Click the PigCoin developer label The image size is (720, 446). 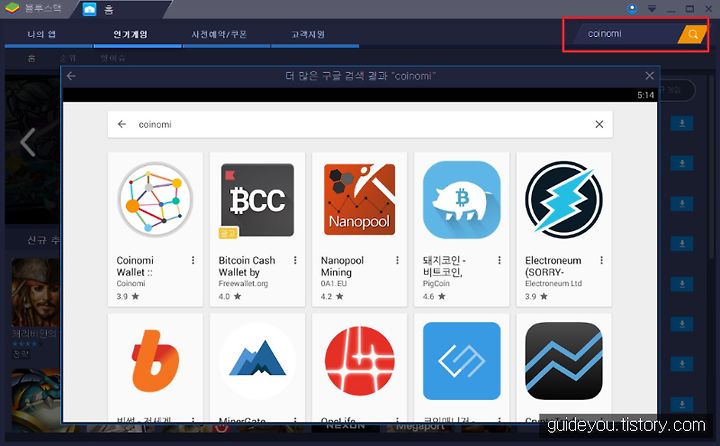point(436,283)
